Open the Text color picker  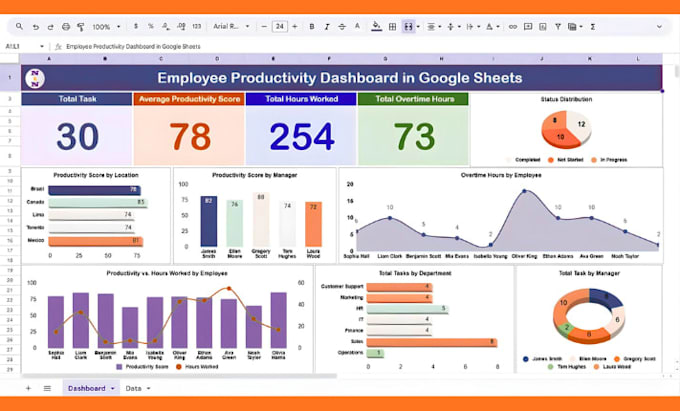point(357,26)
